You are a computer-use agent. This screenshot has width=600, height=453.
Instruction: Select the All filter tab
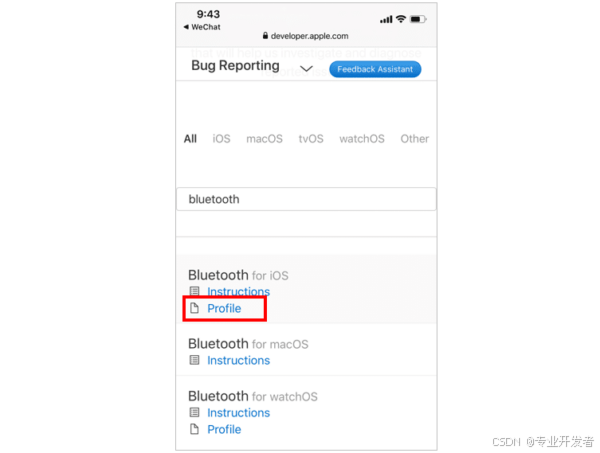coord(190,139)
